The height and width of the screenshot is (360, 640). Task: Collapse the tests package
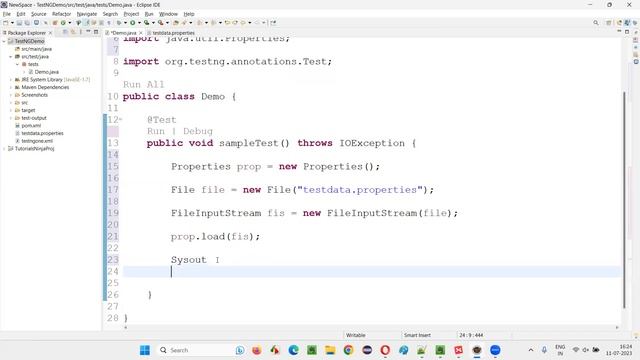18,64
